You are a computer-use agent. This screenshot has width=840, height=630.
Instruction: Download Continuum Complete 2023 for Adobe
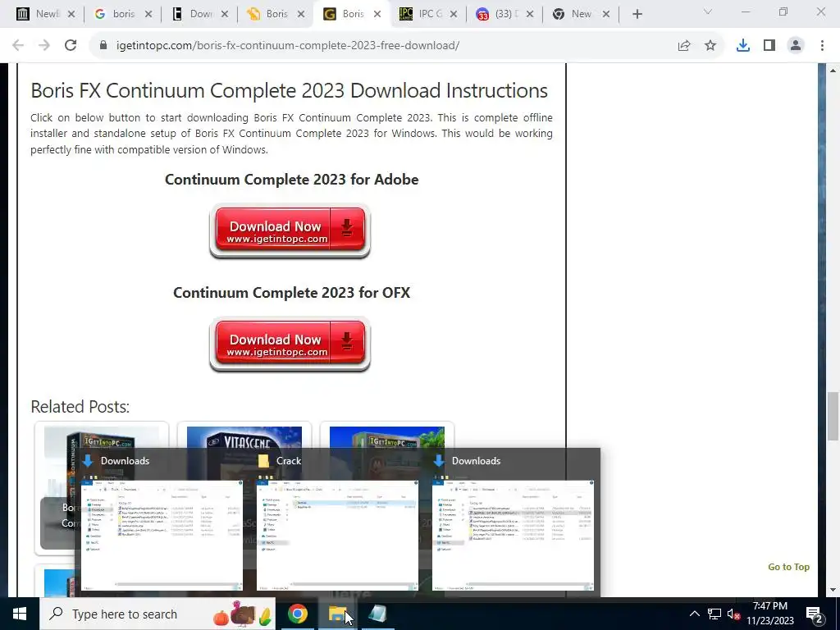coord(290,231)
